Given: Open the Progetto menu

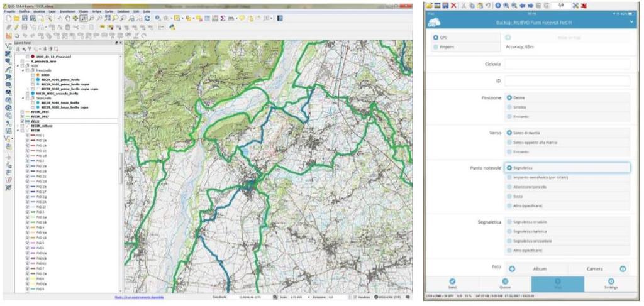Looking at the screenshot, I should coord(9,11).
